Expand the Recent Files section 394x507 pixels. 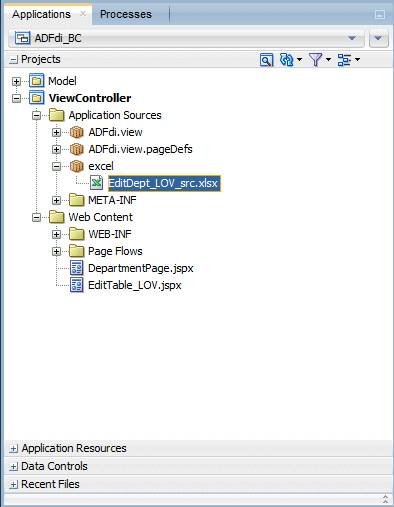[13, 485]
